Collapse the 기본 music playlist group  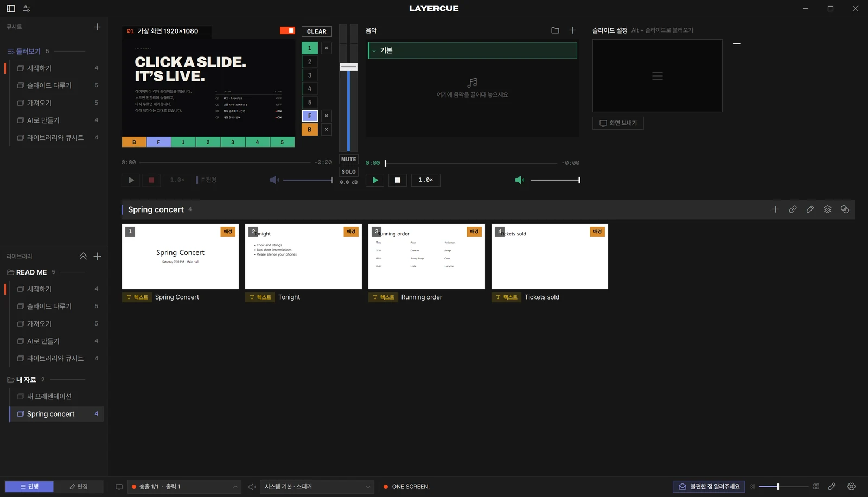(374, 50)
